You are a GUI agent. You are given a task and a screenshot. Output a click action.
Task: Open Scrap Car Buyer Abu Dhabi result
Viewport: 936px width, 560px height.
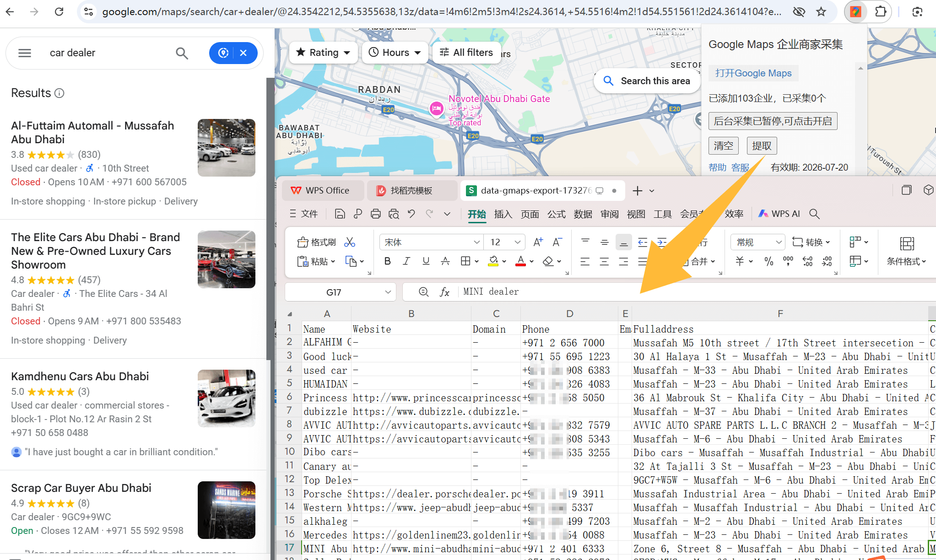(81, 488)
